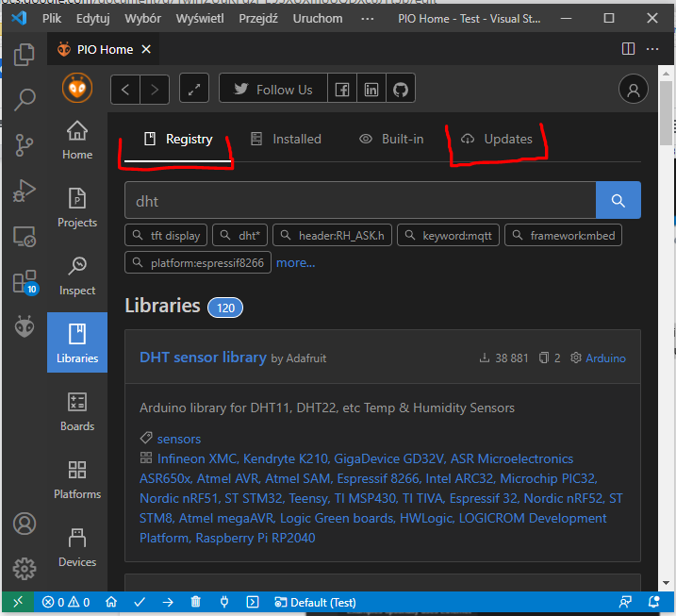Click errors and warnings status bar item

[66, 602]
